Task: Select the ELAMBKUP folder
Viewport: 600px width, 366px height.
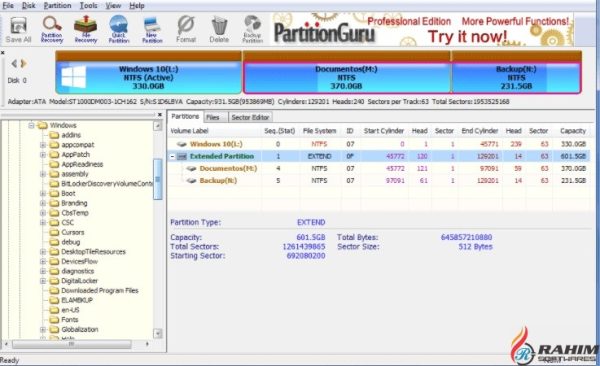Action: click(x=77, y=300)
